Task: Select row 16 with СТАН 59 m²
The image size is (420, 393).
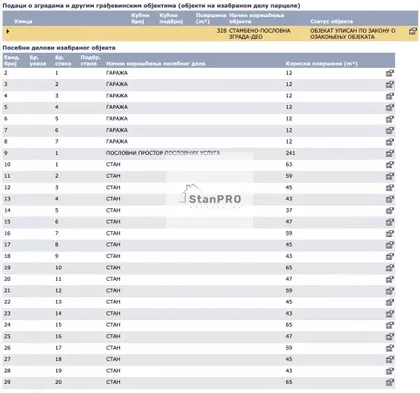Action: click(x=199, y=233)
